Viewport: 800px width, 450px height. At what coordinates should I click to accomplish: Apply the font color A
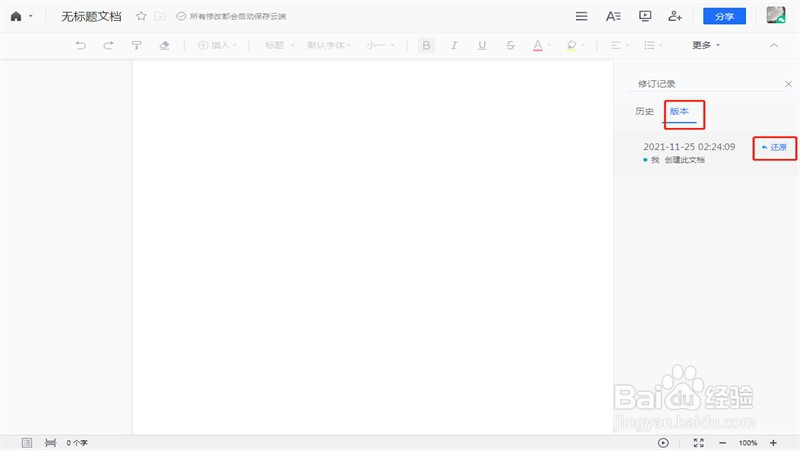click(x=538, y=45)
